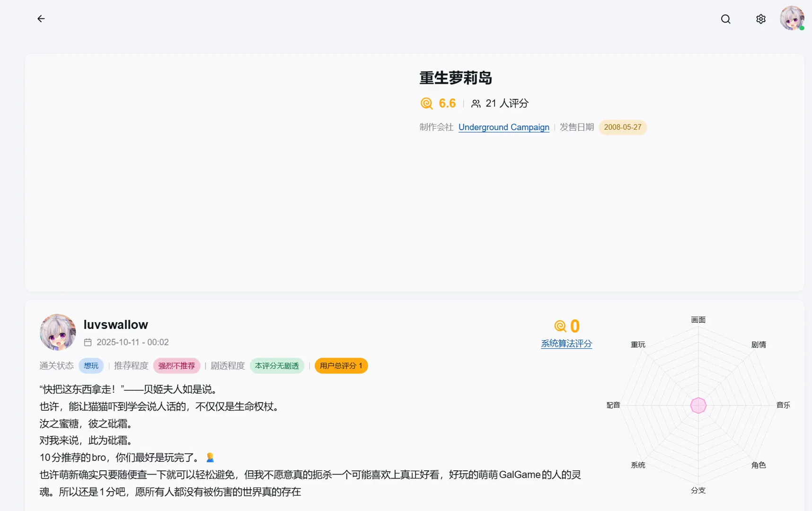Click the 通关状态 label
812x511 pixels.
(56, 366)
